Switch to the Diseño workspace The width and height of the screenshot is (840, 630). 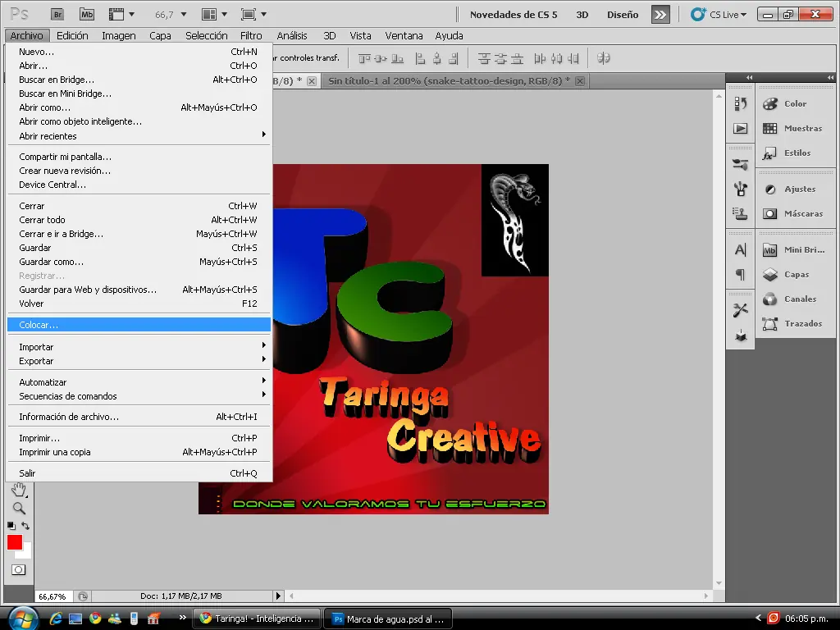pyautogui.click(x=623, y=15)
